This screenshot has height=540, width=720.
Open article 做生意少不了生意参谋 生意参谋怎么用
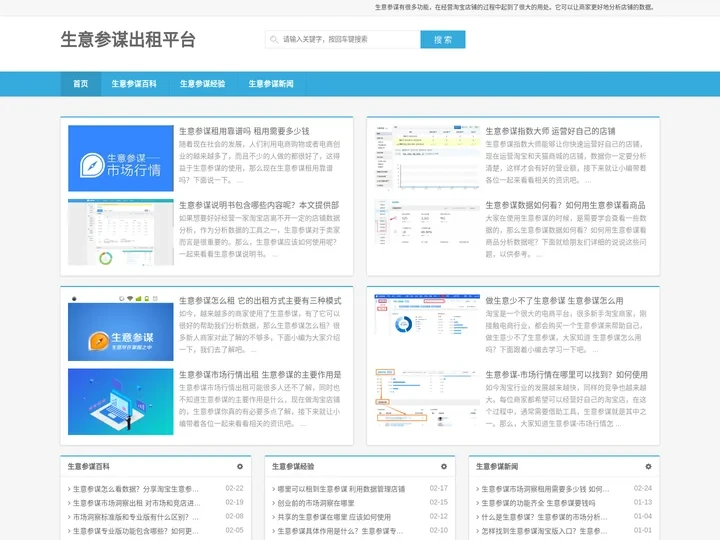pos(554,301)
